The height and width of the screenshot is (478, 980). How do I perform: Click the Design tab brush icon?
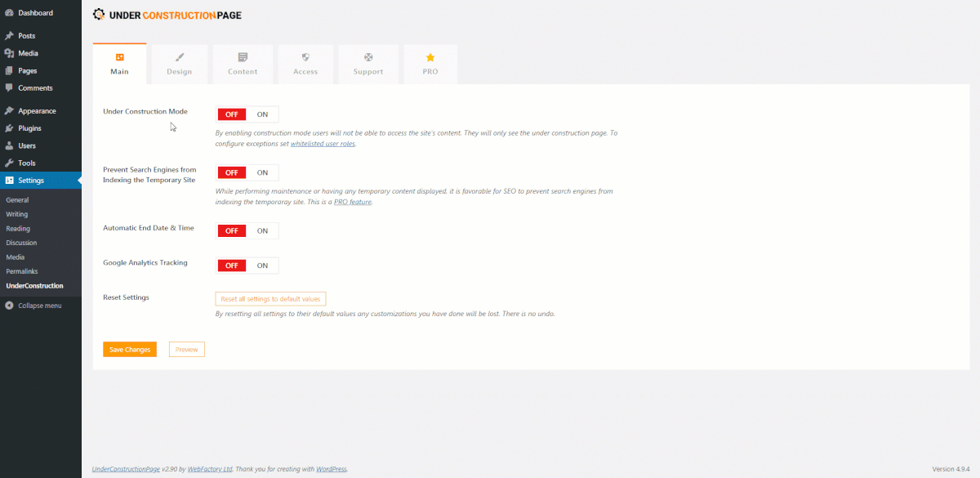(180, 57)
